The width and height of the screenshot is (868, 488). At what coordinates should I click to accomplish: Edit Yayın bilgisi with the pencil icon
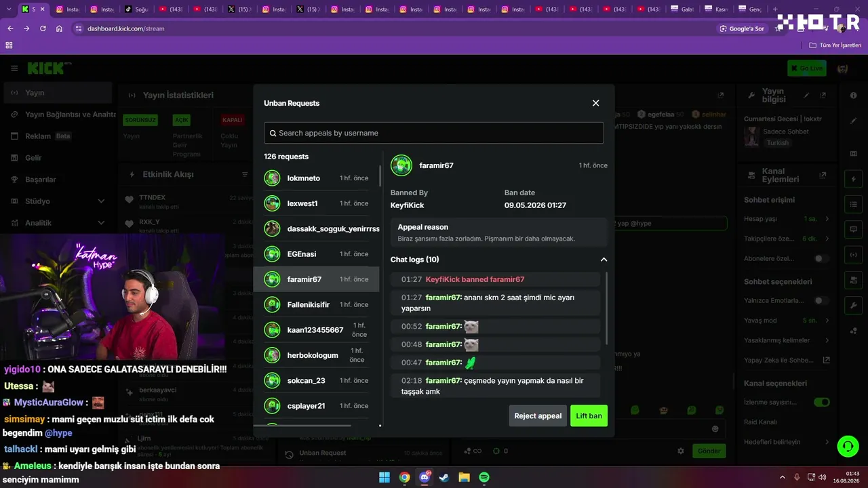point(806,96)
